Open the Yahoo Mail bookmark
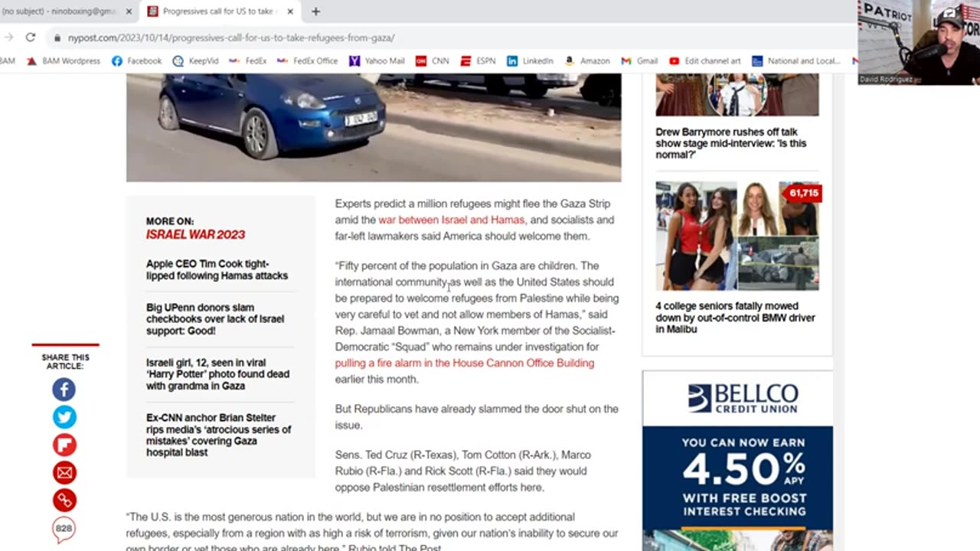Viewport: 980px width, 551px height. click(x=377, y=60)
